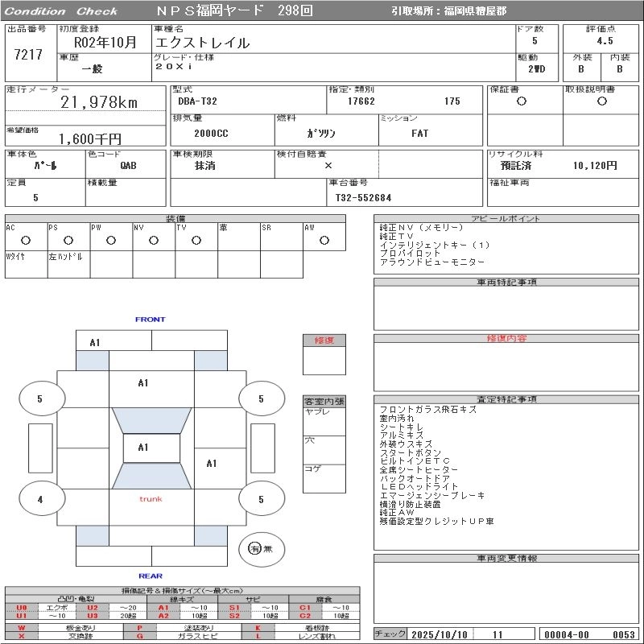
Task: Click the trunk label on the diagram
Action: point(151,498)
